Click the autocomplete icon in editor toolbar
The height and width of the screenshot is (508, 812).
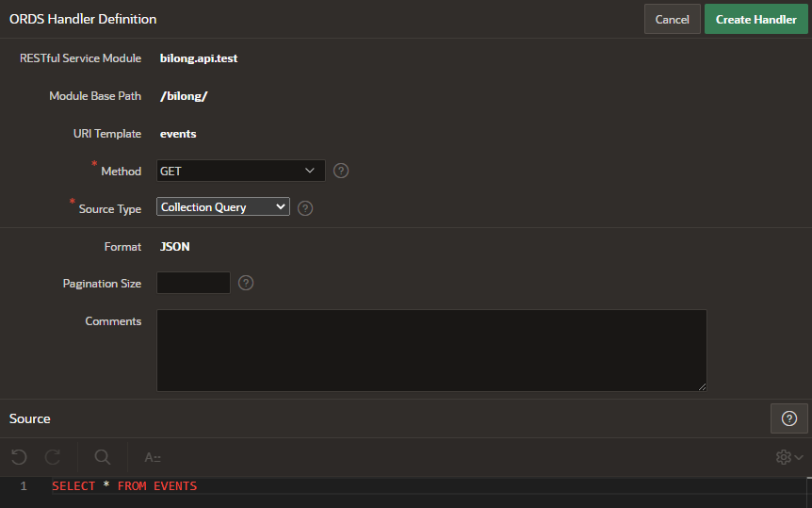click(x=153, y=457)
